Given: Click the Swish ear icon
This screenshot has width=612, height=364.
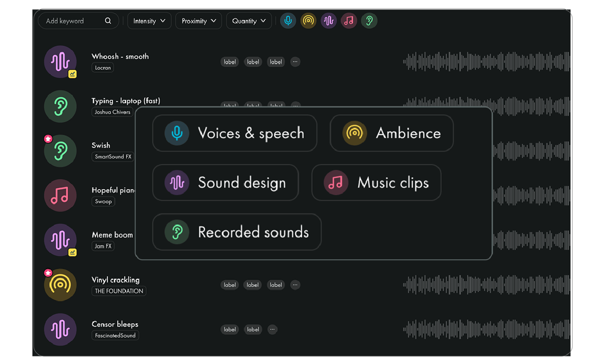Looking at the screenshot, I should click(x=60, y=151).
